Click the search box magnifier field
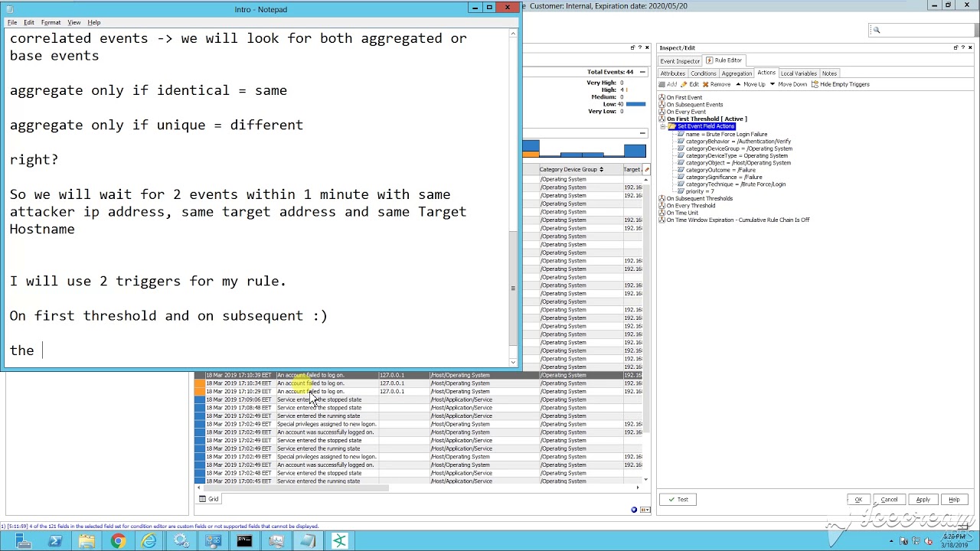 [922, 30]
